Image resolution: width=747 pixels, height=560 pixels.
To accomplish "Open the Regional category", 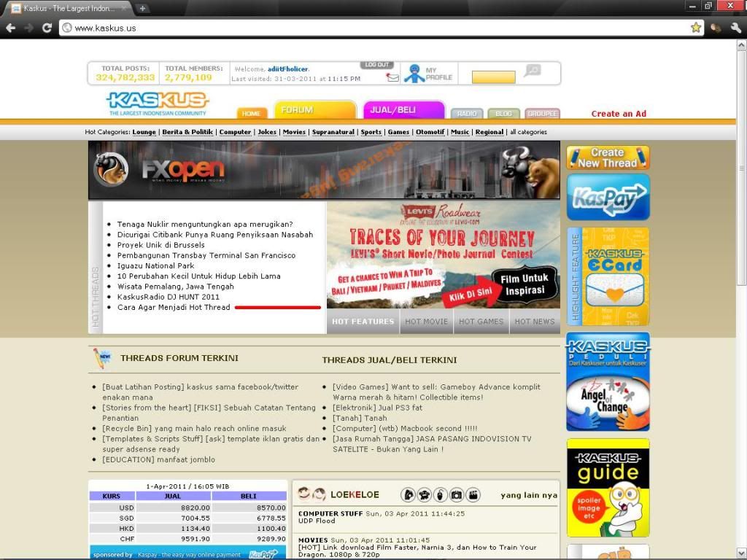I will click(489, 132).
